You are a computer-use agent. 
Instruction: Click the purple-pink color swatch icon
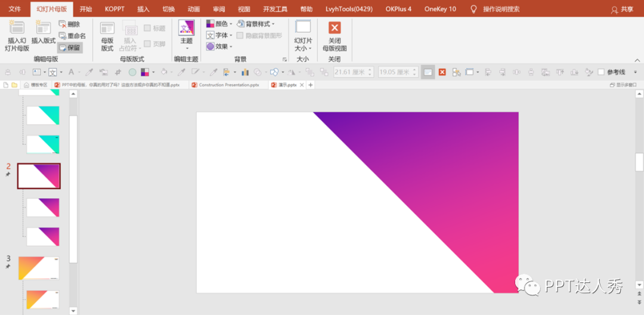pyautogui.click(x=144, y=72)
